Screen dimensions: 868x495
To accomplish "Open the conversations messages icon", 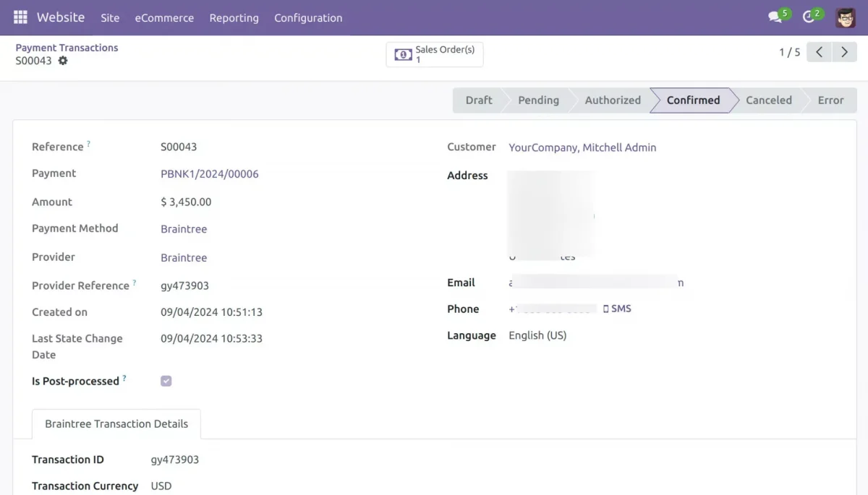I will pyautogui.click(x=775, y=17).
